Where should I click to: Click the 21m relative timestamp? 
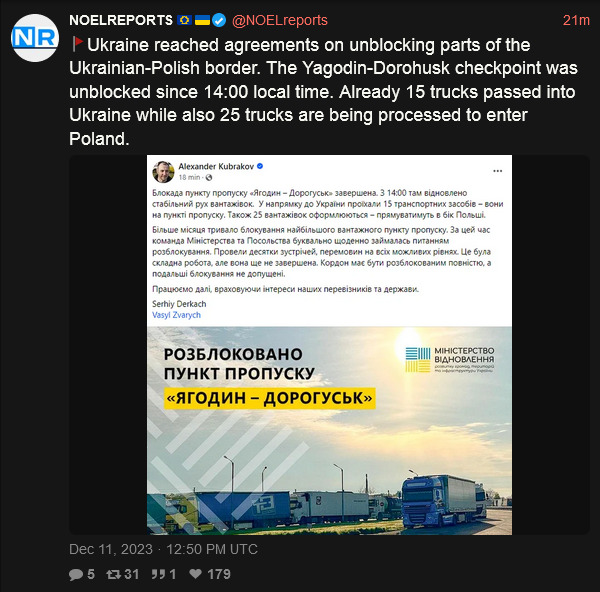575,21
